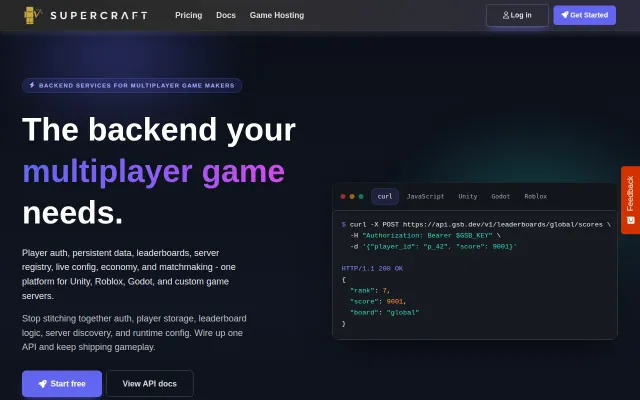Click the "board": "global" line
The height and width of the screenshot is (400, 640).
click(x=384, y=313)
